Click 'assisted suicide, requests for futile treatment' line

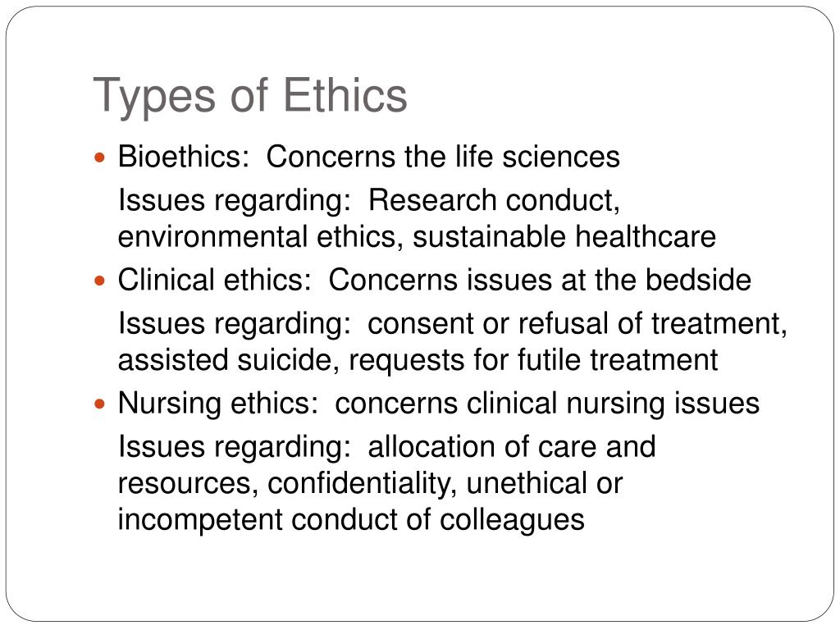pos(418,360)
